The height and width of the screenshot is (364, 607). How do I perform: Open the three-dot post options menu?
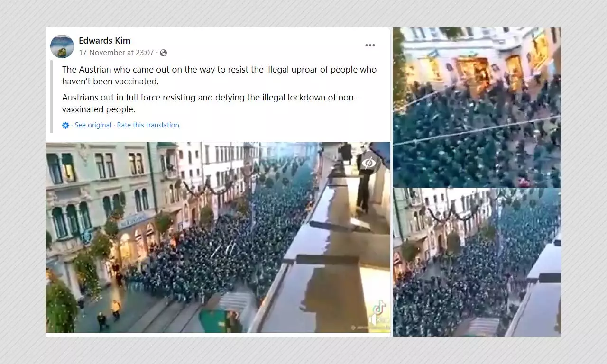click(370, 45)
